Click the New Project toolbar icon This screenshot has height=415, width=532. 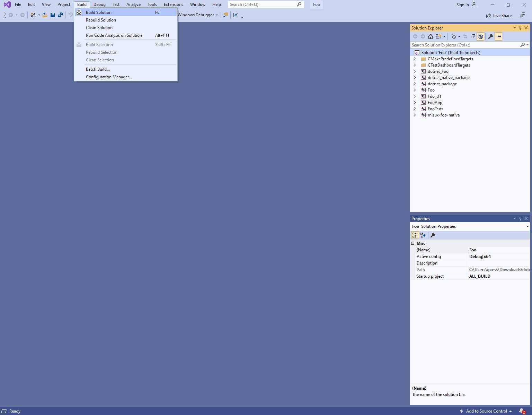point(33,15)
